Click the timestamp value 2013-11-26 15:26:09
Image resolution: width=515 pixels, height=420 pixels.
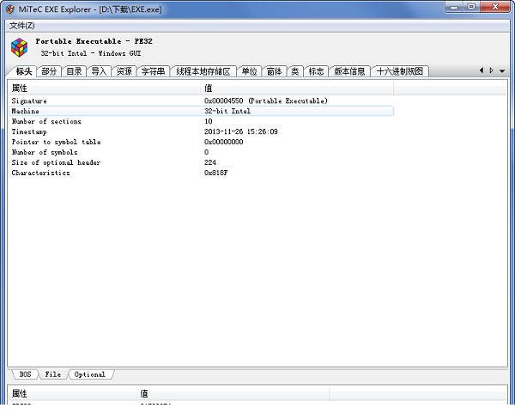tap(240, 131)
